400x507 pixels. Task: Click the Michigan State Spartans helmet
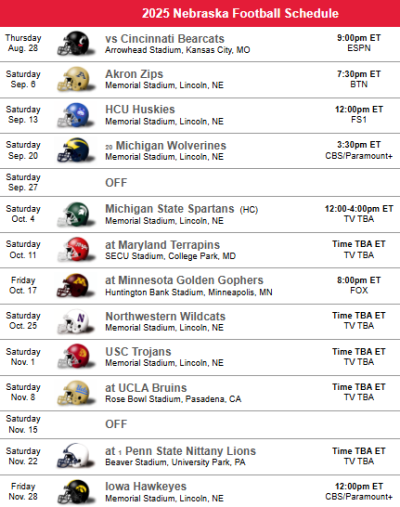point(76,214)
